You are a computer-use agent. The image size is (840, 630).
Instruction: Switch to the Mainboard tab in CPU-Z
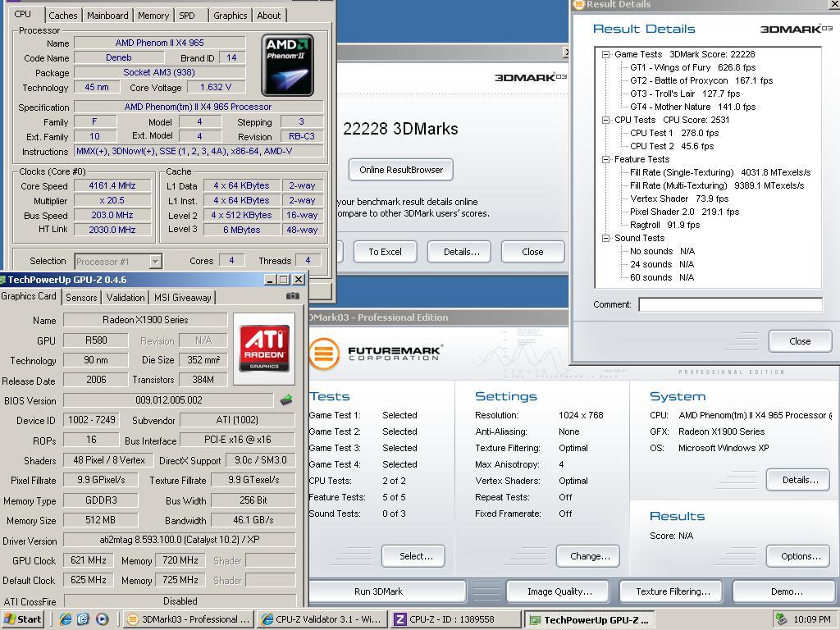click(x=107, y=16)
